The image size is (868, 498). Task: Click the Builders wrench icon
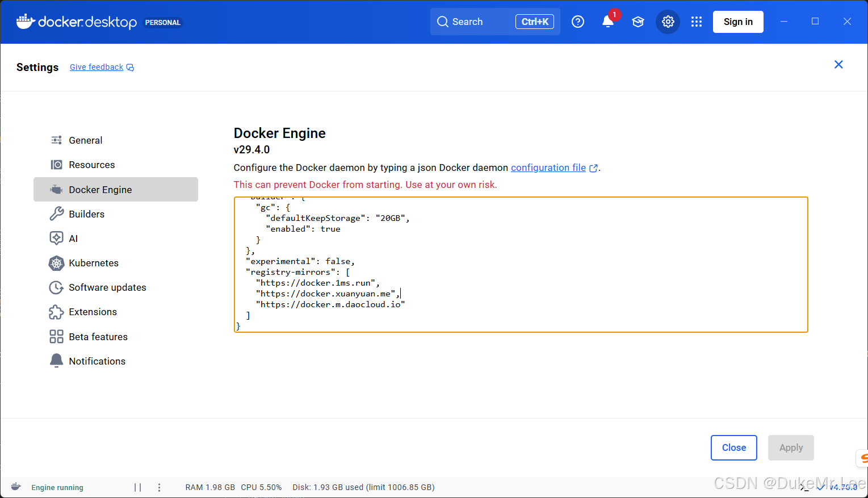[57, 214]
